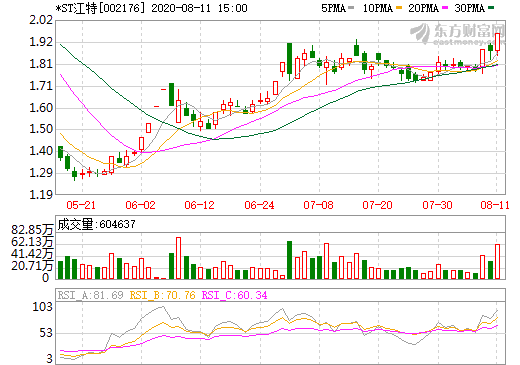Click the 成交量:604637 volume label

[97, 224]
